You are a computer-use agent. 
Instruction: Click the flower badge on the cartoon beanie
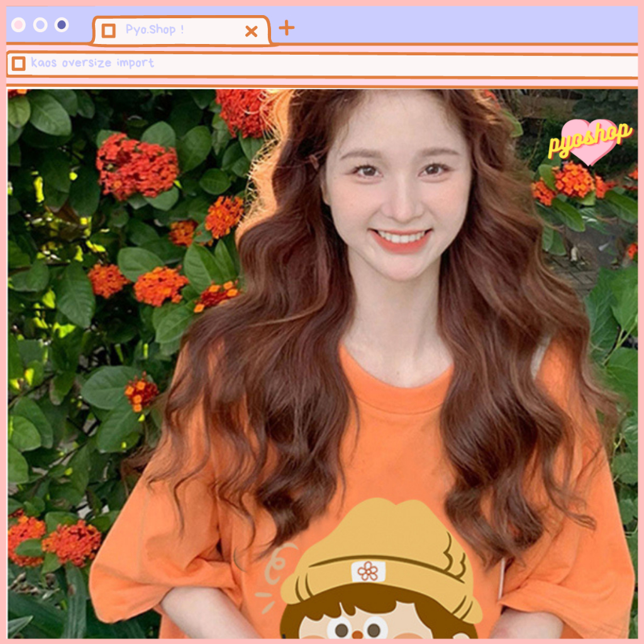[x=368, y=571]
